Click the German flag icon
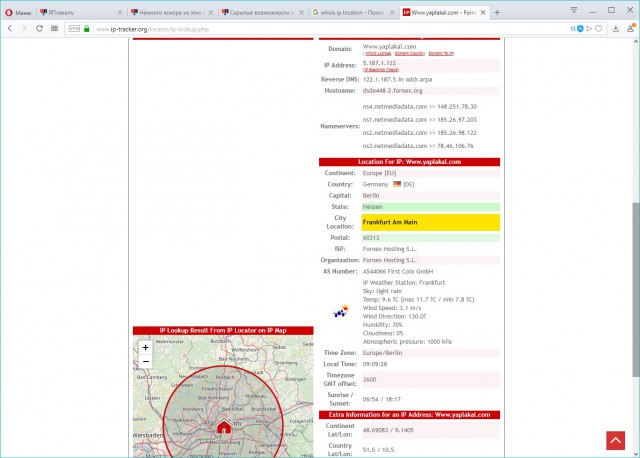 (x=397, y=184)
